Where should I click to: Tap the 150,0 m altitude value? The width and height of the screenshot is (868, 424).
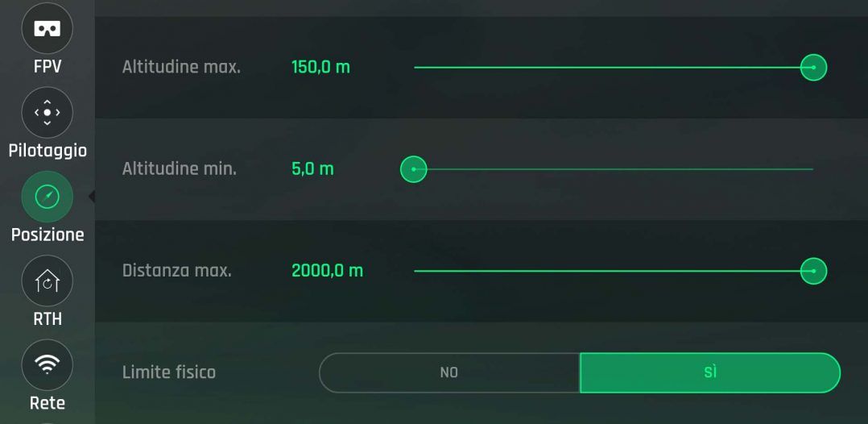tap(320, 67)
